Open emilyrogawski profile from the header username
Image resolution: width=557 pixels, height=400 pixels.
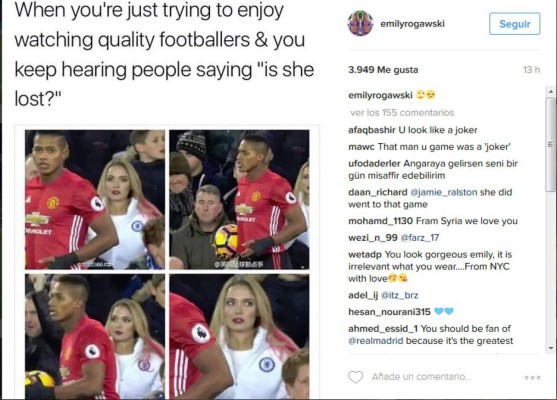(x=412, y=24)
